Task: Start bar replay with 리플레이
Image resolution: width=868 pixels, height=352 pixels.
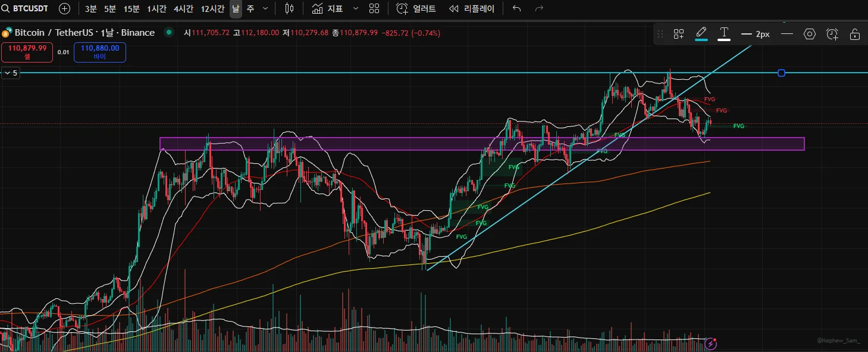Action: point(472,9)
